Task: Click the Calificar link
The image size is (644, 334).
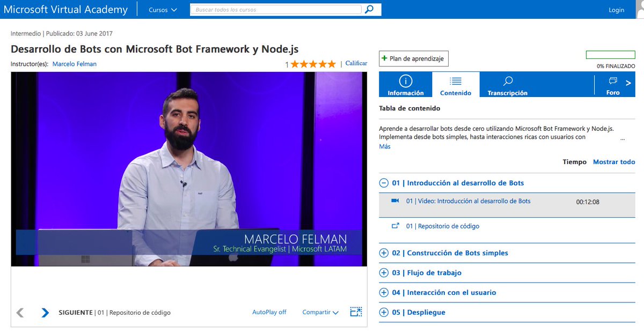Action: [x=356, y=63]
